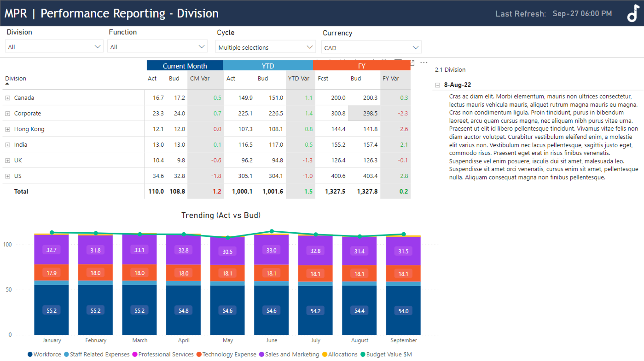
Task: Open the Currency CAD dropdown
Action: point(415,48)
